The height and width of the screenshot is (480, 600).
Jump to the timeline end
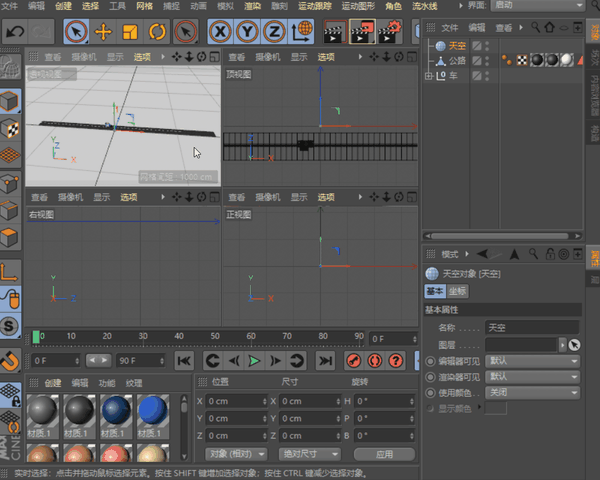click(x=325, y=360)
